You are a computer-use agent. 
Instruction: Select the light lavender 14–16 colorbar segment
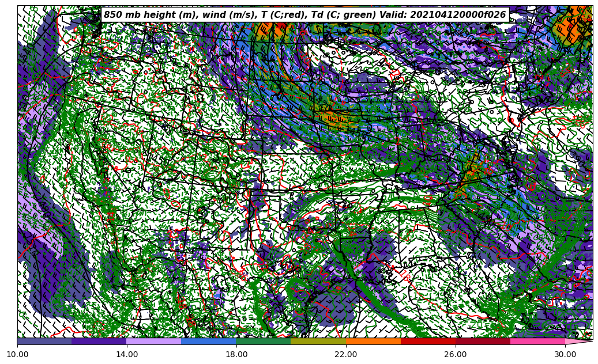[x=154, y=341]
